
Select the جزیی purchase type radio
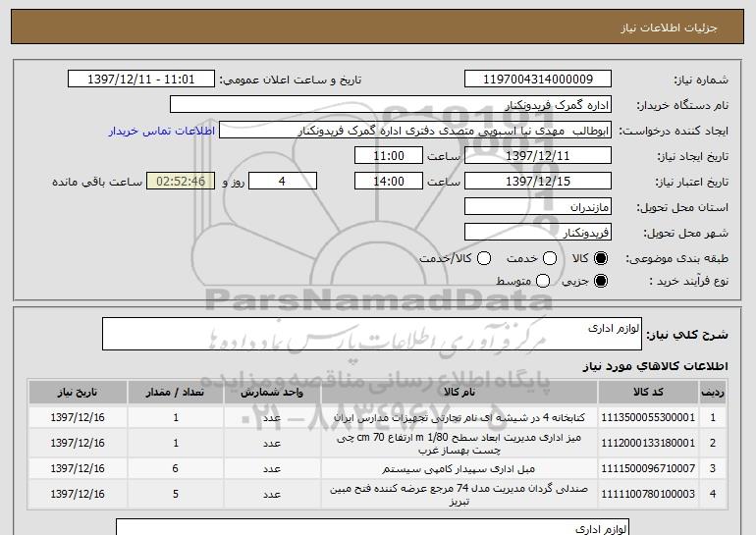pos(601,281)
